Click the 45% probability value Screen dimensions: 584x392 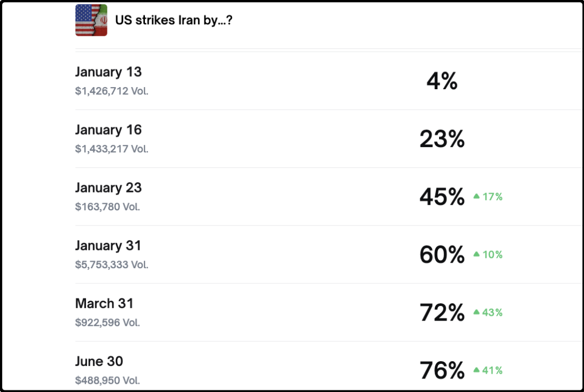(442, 197)
